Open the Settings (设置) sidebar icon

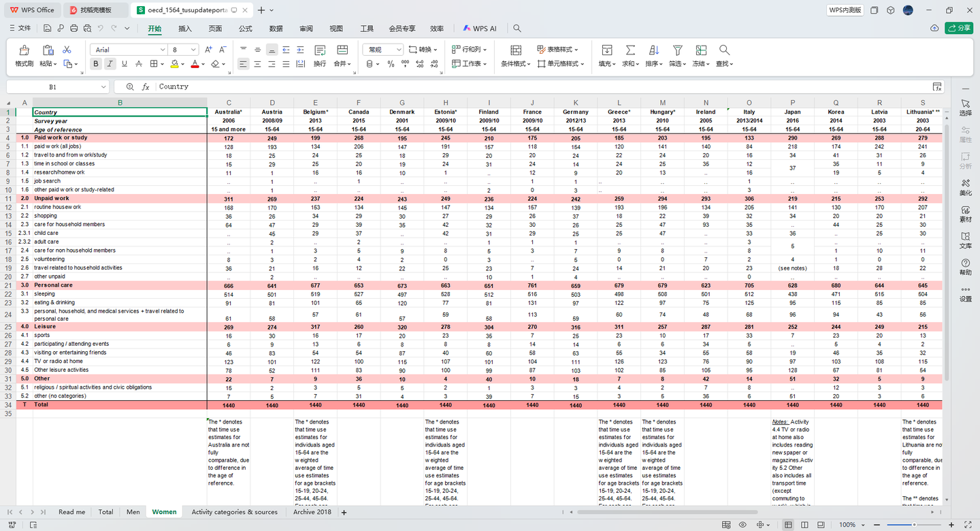point(966,293)
